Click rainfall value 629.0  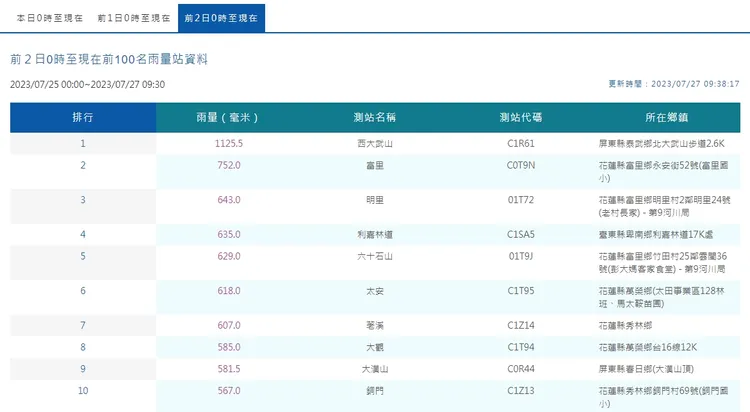tap(229, 256)
